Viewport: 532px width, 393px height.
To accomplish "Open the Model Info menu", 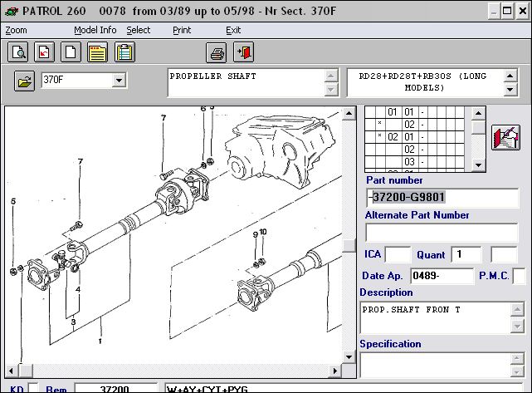I will [x=95, y=30].
